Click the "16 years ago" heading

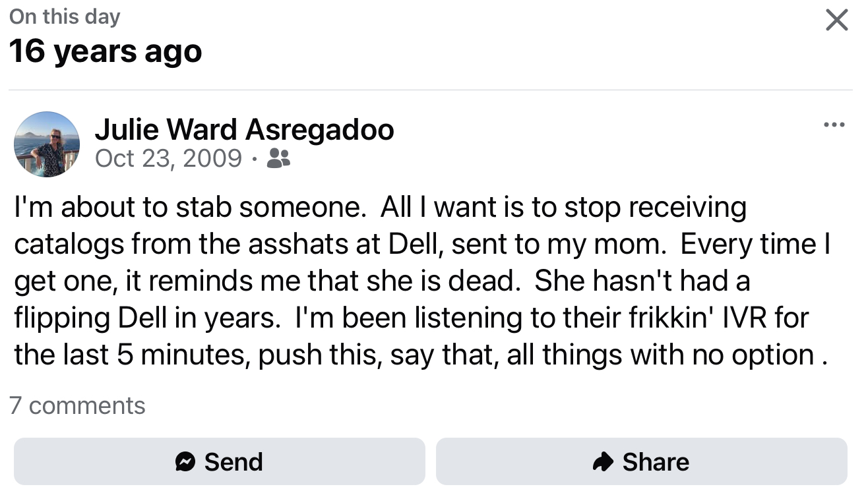pyautogui.click(x=106, y=51)
